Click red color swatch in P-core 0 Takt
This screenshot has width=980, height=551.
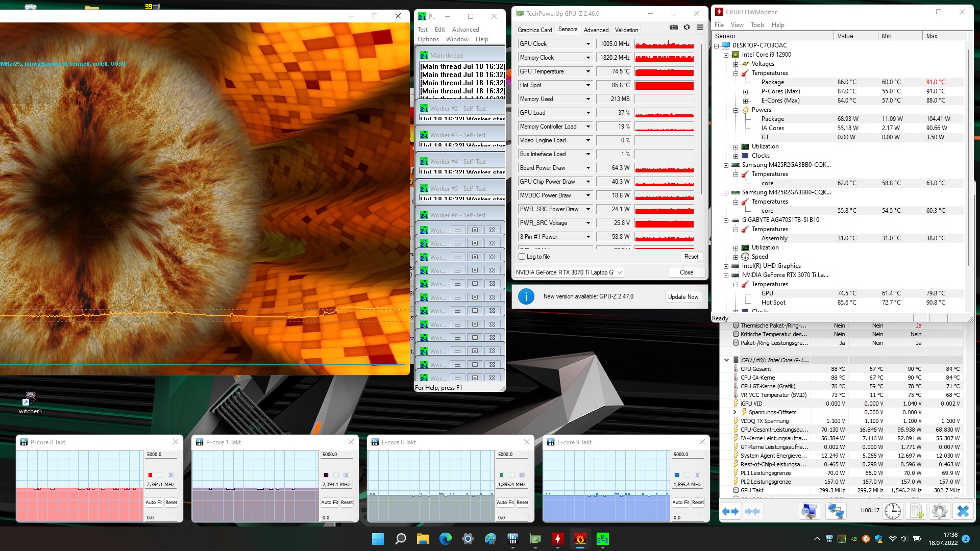[x=150, y=475]
